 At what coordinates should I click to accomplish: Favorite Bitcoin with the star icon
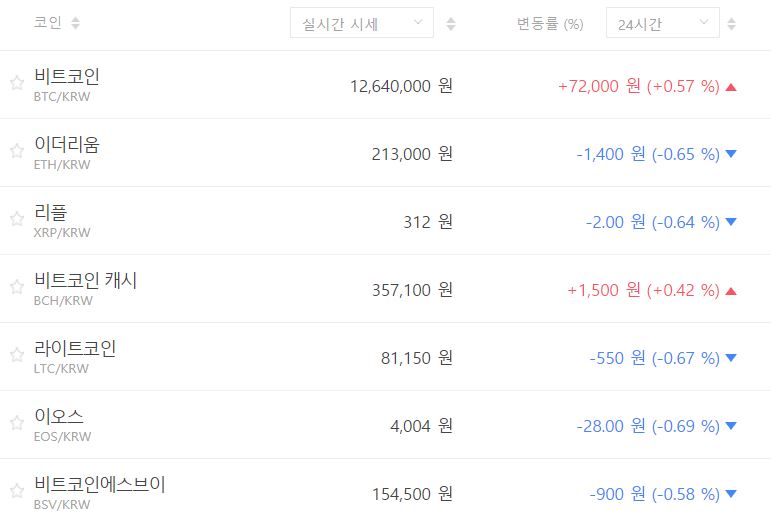pos(16,83)
